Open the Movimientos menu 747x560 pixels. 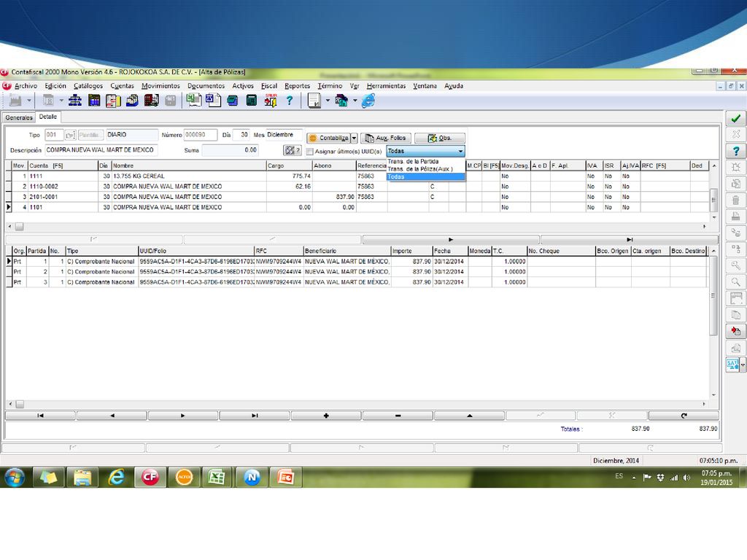[160, 86]
